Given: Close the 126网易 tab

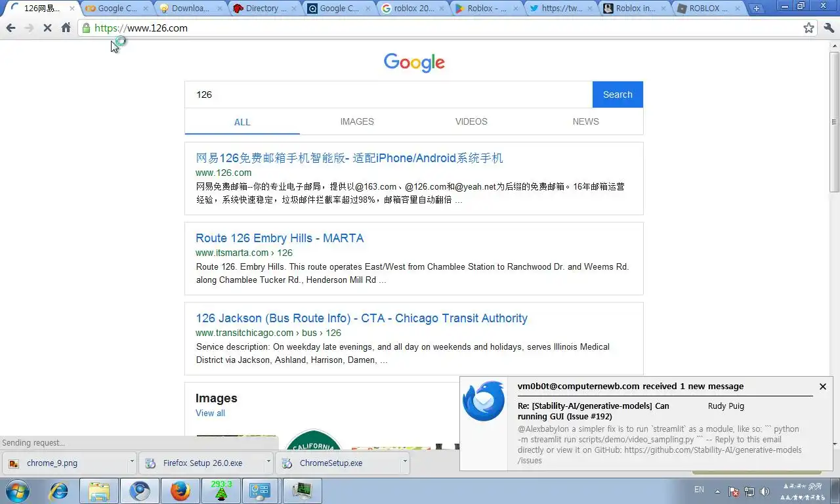Looking at the screenshot, I should tap(72, 9).
